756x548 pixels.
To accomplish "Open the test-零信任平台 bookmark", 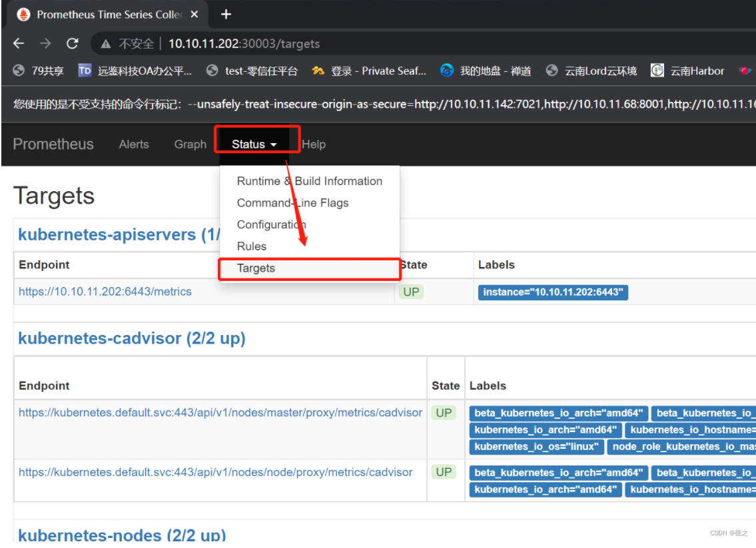I will click(x=252, y=71).
